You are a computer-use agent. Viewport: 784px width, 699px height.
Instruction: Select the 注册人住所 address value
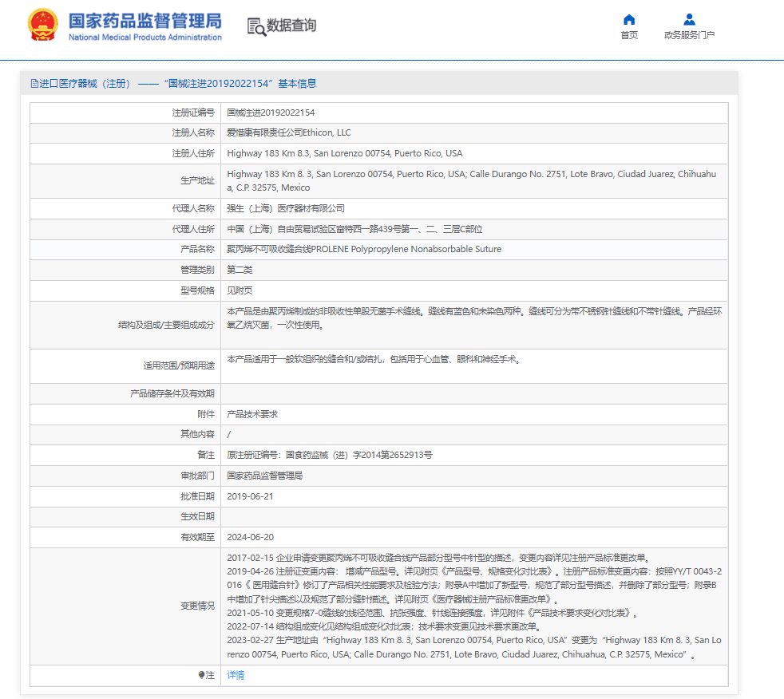345,153
